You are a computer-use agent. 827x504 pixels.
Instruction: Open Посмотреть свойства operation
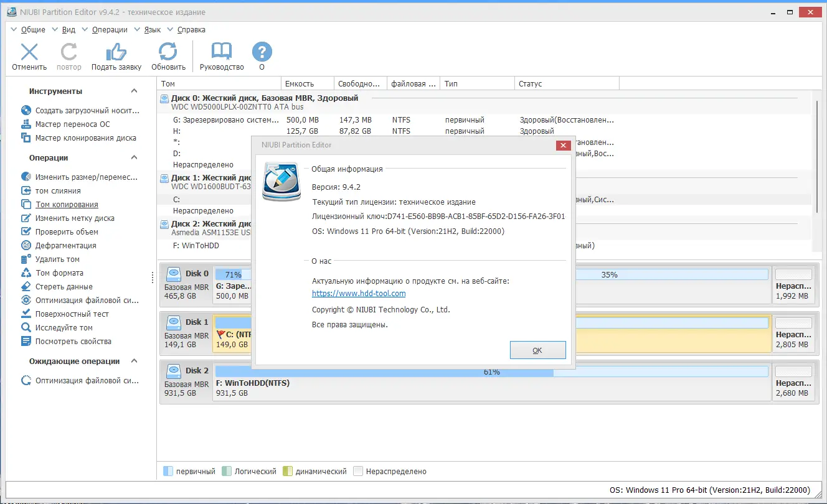pos(67,342)
